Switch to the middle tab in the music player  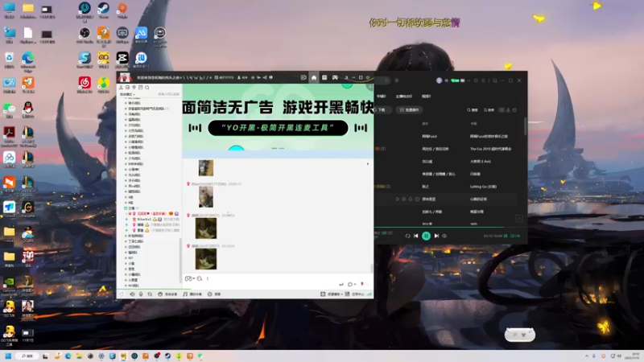click(x=404, y=96)
